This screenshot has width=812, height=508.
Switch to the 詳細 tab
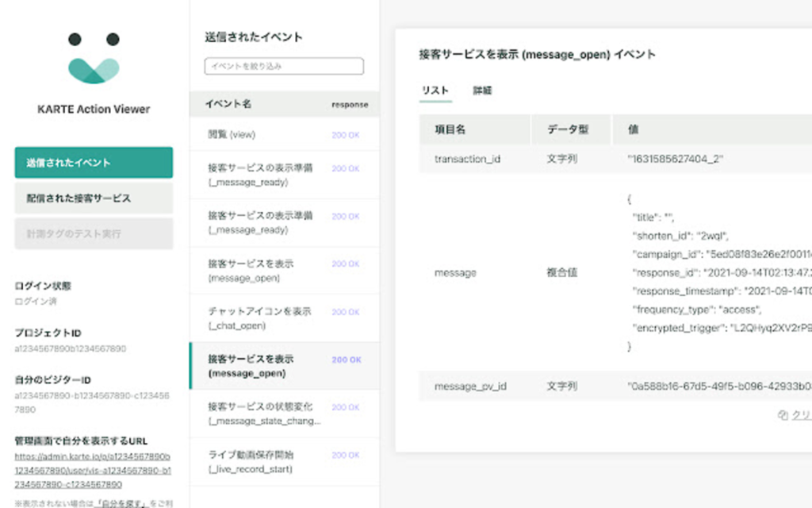pyautogui.click(x=482, y=90)
